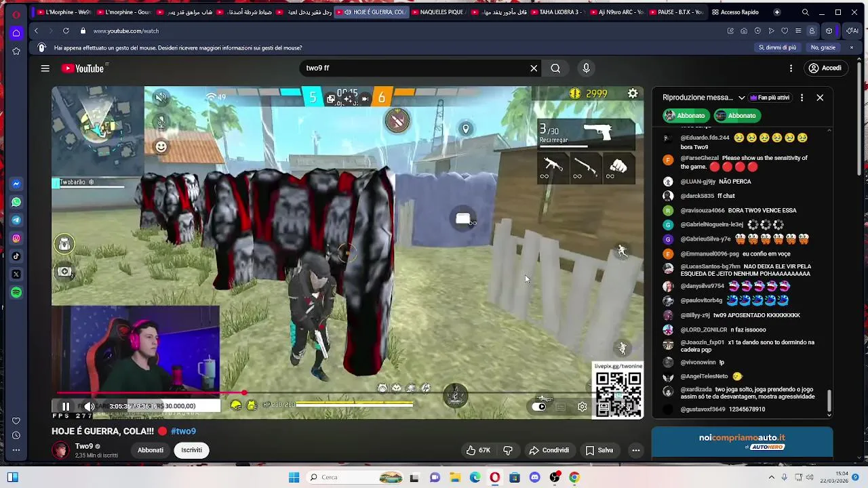Image resolution: width=868 pixels, height=488 pixels.
Task: Toggle the autoplay switch in player
Action: coord(539,407)
